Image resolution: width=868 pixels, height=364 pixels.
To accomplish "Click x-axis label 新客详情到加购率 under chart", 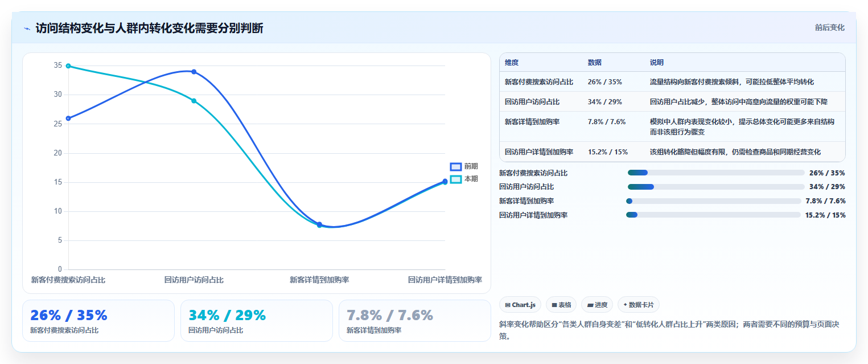I will tap(319, 280).
